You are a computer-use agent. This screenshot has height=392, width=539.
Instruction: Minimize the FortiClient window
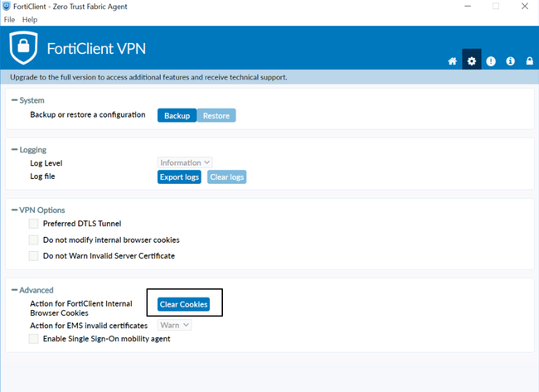(x=468, y=6)
